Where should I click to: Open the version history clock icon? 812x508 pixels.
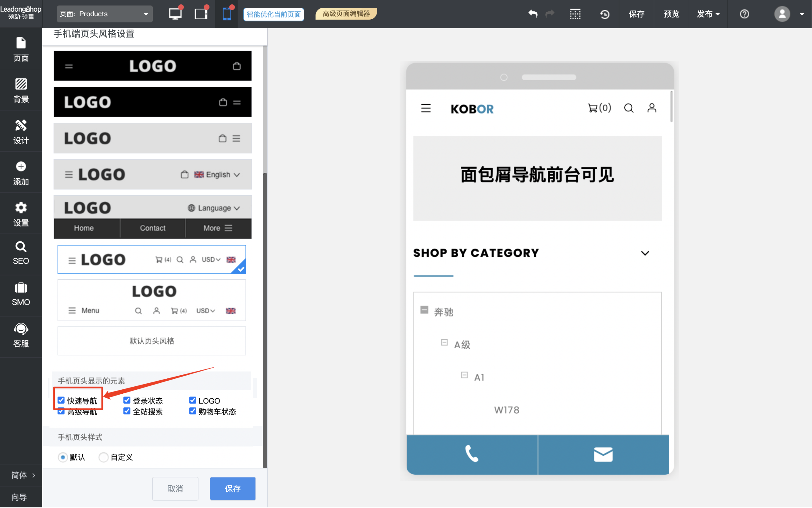(x=604, y=14)
